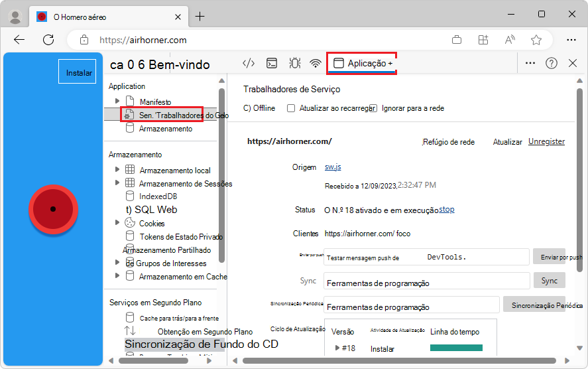
Task: Select Armazenamento em Cache item
Action: click(183, 277)
